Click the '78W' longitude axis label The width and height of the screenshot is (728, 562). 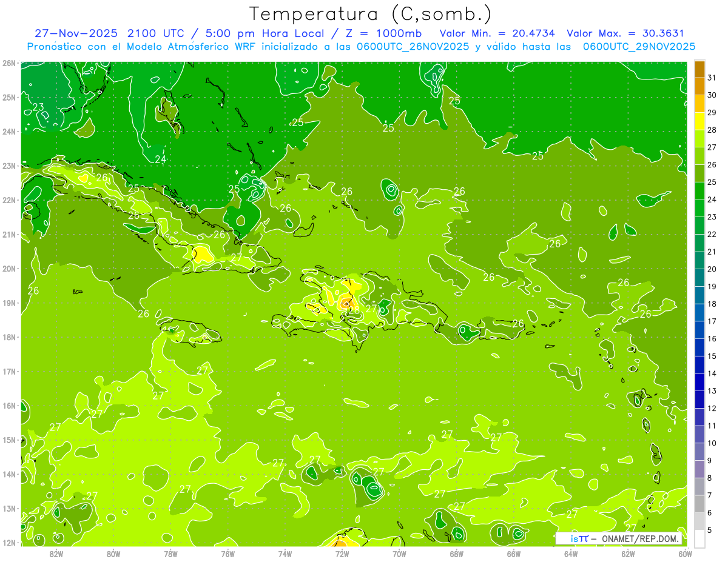[x=170, y=553]
